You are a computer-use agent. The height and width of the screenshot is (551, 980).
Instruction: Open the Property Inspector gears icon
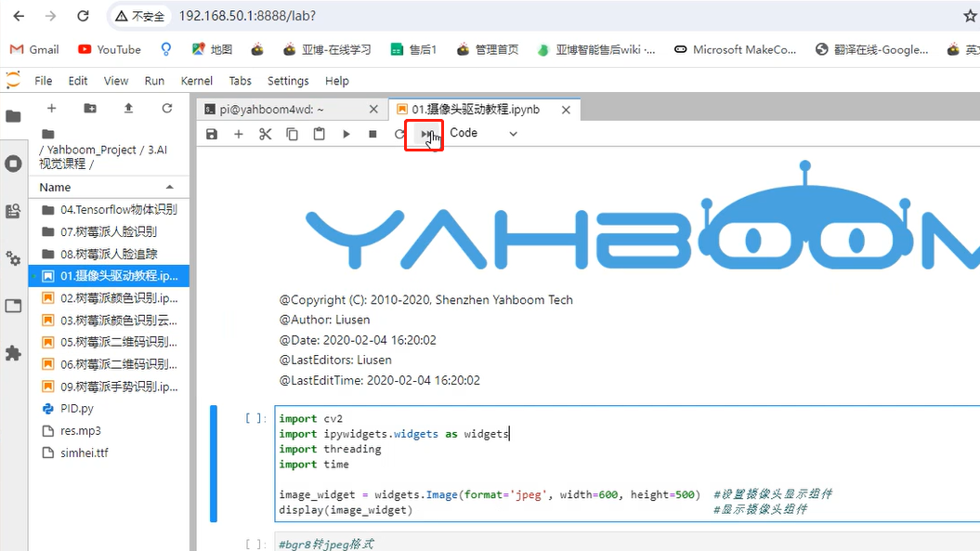click(13, 258)
